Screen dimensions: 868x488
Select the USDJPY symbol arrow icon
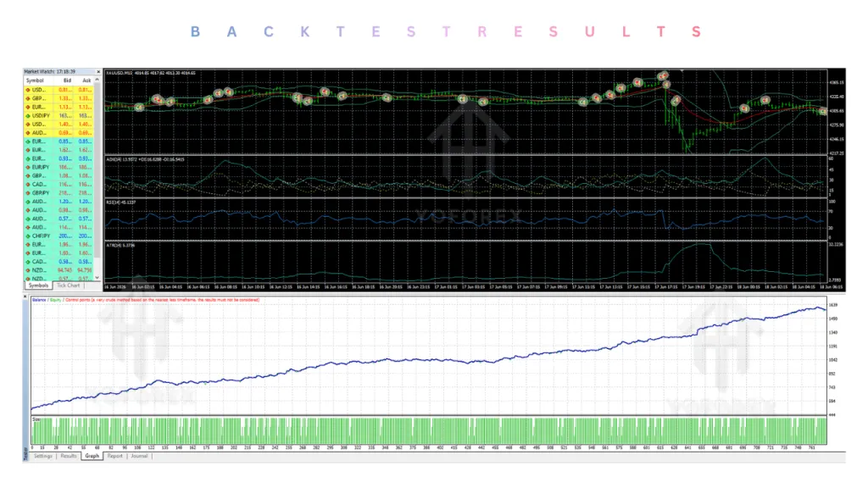click(28, 115)
